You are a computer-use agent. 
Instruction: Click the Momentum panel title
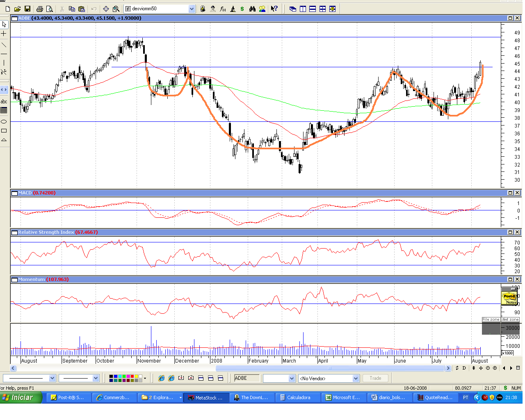[x=32, y=279]
